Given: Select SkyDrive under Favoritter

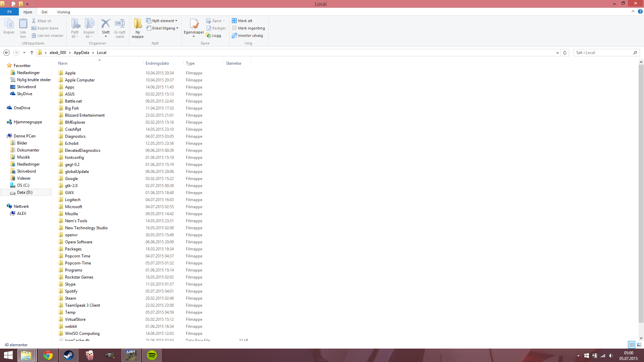Looking at the screenshot, I should (24, 94).
